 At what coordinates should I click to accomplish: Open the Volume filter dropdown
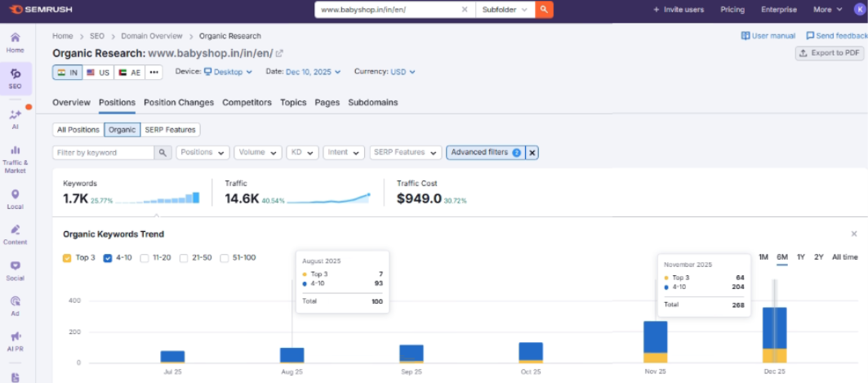pyautogui.click(x=257, y=153)
